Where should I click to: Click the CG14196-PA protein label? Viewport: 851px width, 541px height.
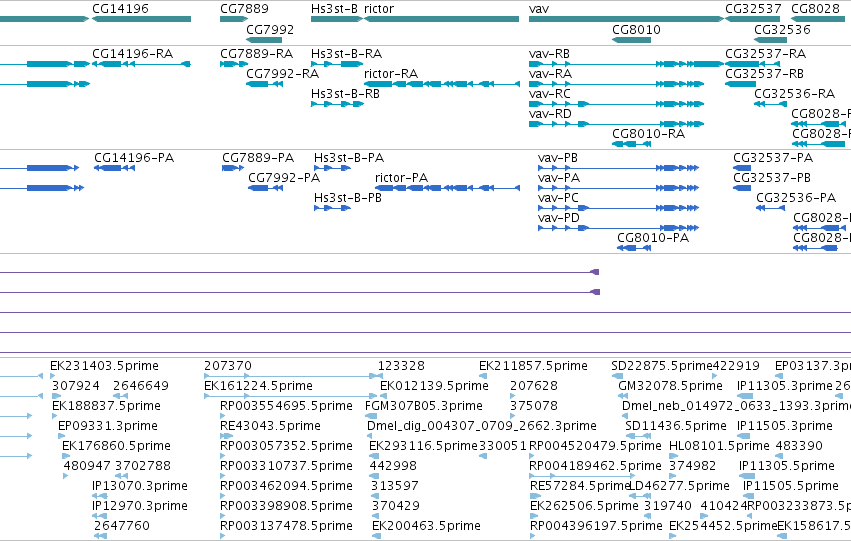point(134,158)
